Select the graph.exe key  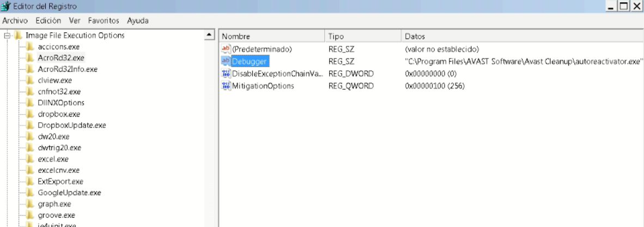click(x=54, y=204)
